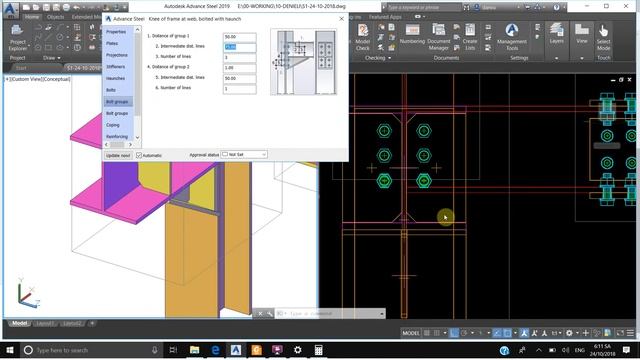Image resolution: width=640 pixels, height=360 pixels.
Task: Toggle Clean Screen in the status bar
Action: pyautogui.click(x=620, y=333)
